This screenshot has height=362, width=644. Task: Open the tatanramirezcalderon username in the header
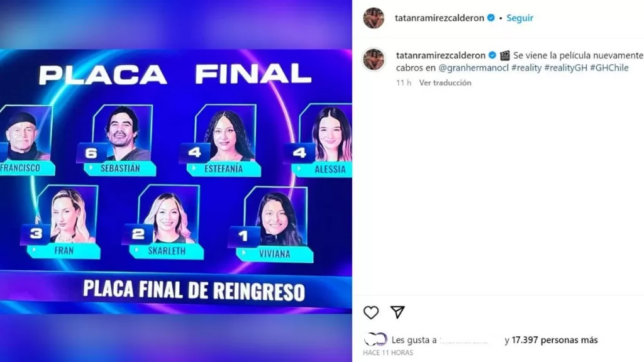click(x=439, y=18)
